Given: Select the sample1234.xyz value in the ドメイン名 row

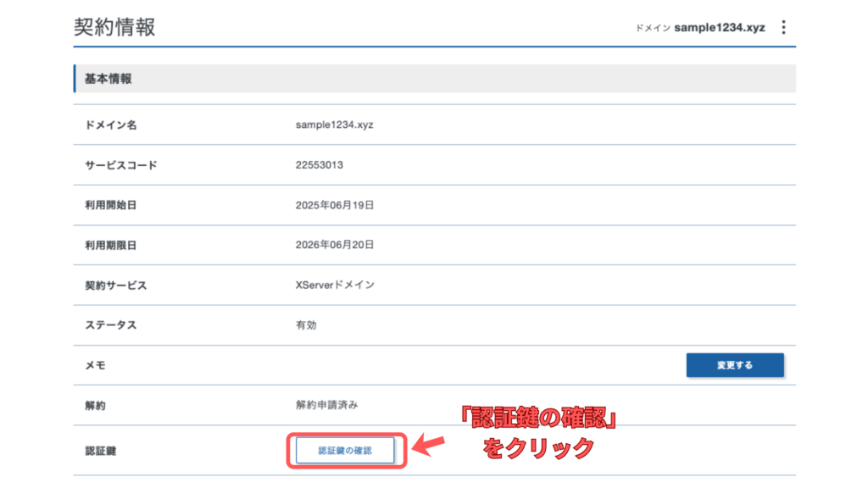Looking at the screenshot, I should pos(334,125).
